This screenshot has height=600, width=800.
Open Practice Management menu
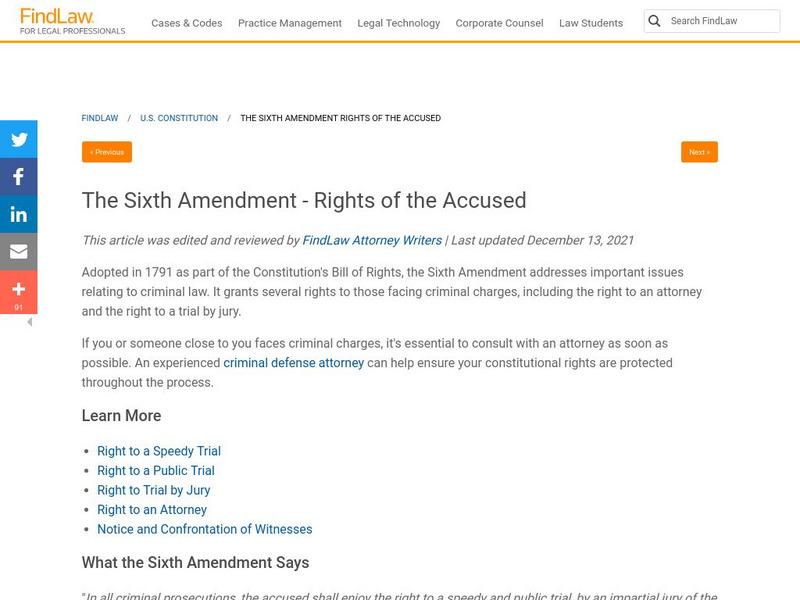tap(290, 23)
